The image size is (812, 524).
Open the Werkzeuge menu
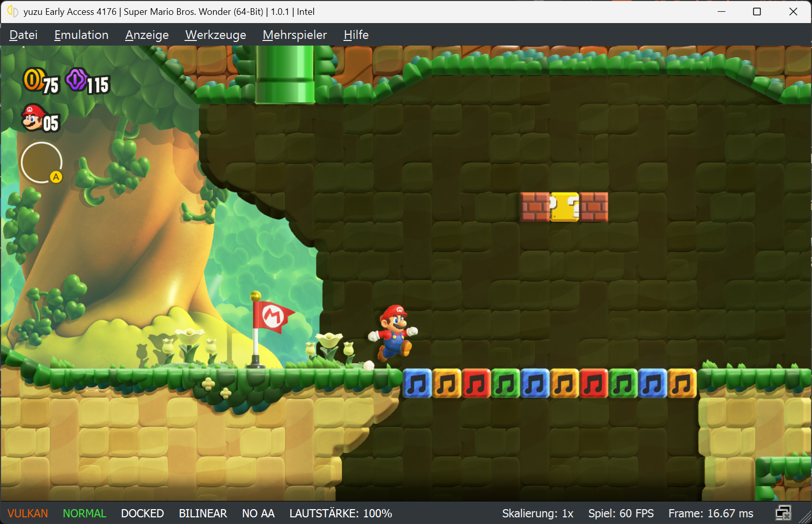click(216, 35)
